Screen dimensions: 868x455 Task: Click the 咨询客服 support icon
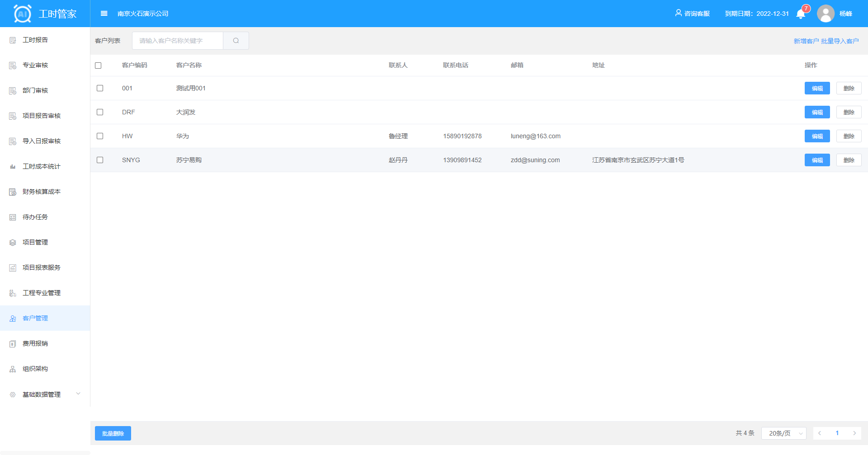[x=678, y=13]
